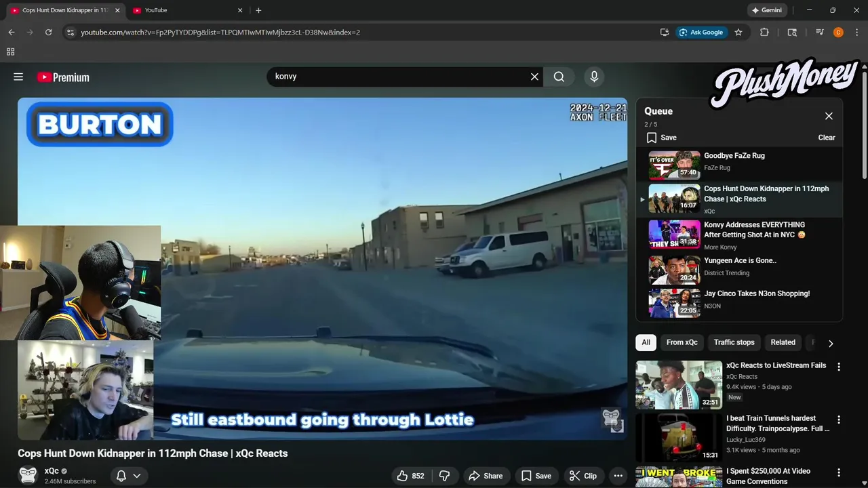This screenshot has height=488, width=868.
Task: Open side panel icon in Chrome toolbar
Action: click(x=792, y=32)
